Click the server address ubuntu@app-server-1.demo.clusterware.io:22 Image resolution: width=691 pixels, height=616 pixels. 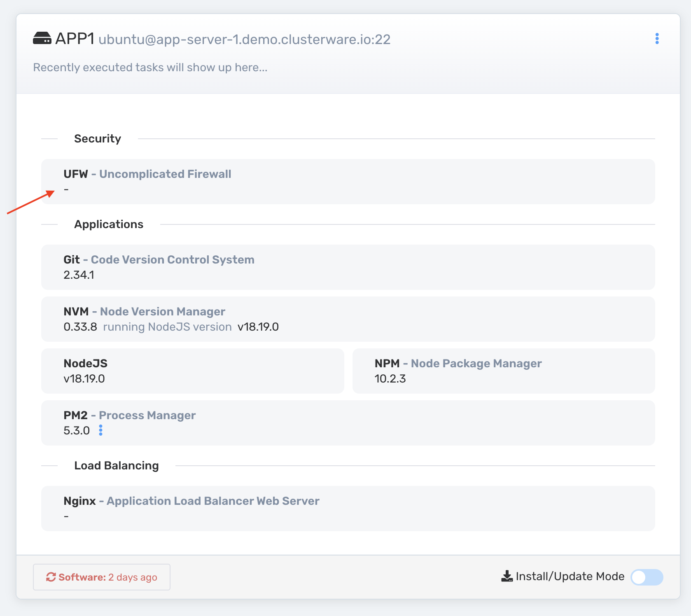(245, 39)
